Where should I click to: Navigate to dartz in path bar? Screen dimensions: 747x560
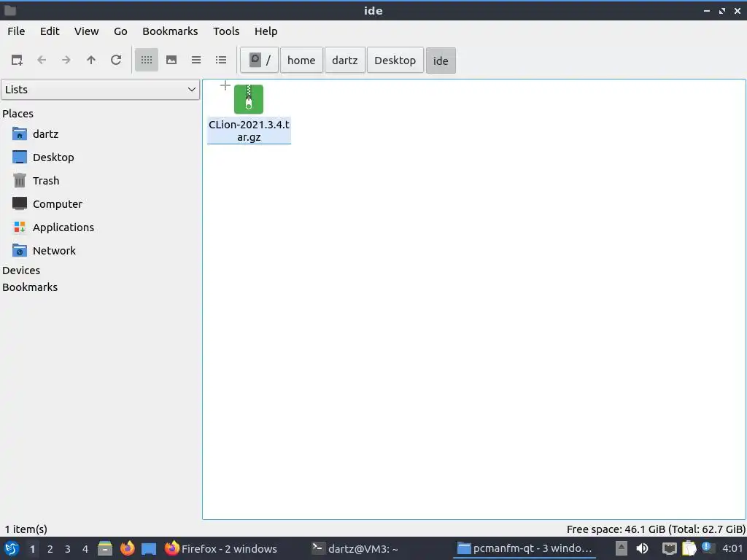click(345, 60)
